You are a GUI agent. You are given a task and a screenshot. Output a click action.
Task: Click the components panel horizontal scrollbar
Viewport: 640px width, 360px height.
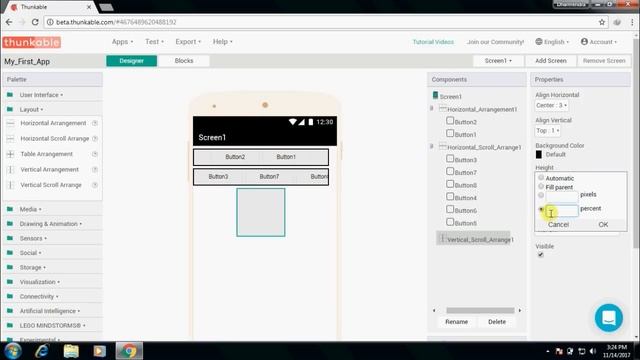[480, 311]
